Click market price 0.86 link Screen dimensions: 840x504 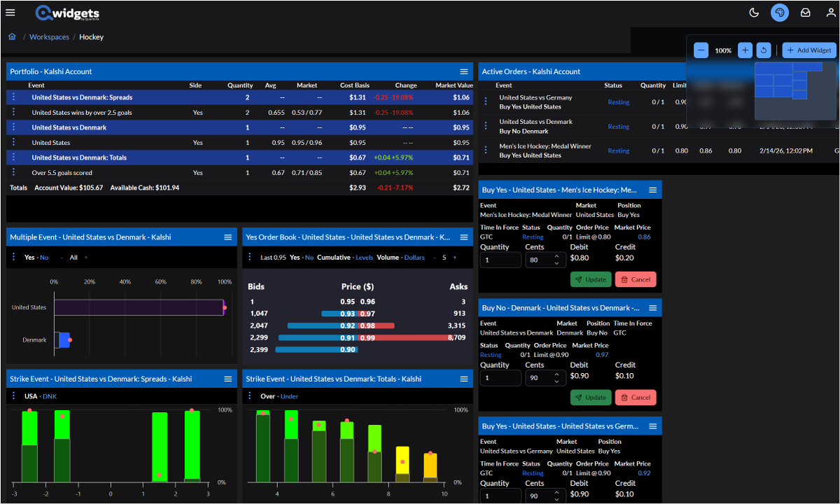point(644,237)
